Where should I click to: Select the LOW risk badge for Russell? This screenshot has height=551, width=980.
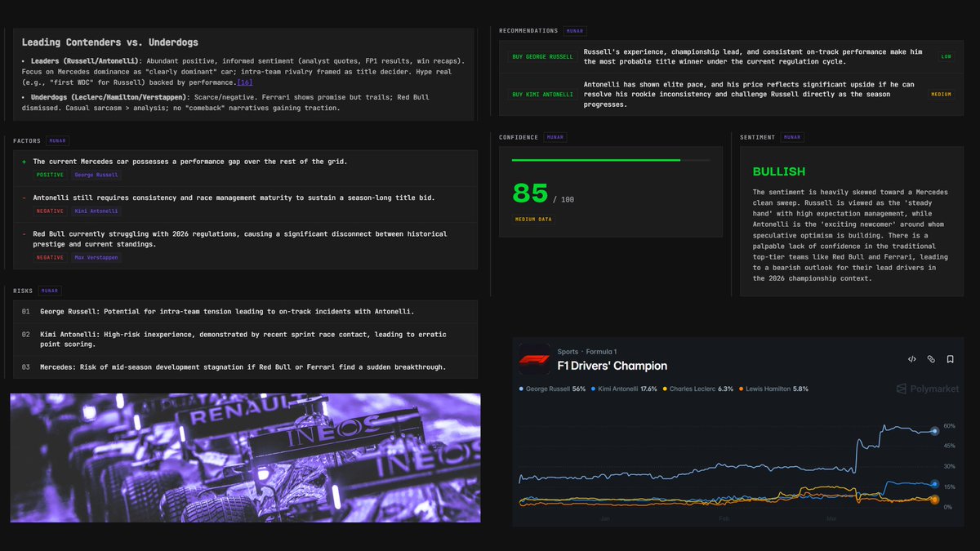[x=947, y=56]
